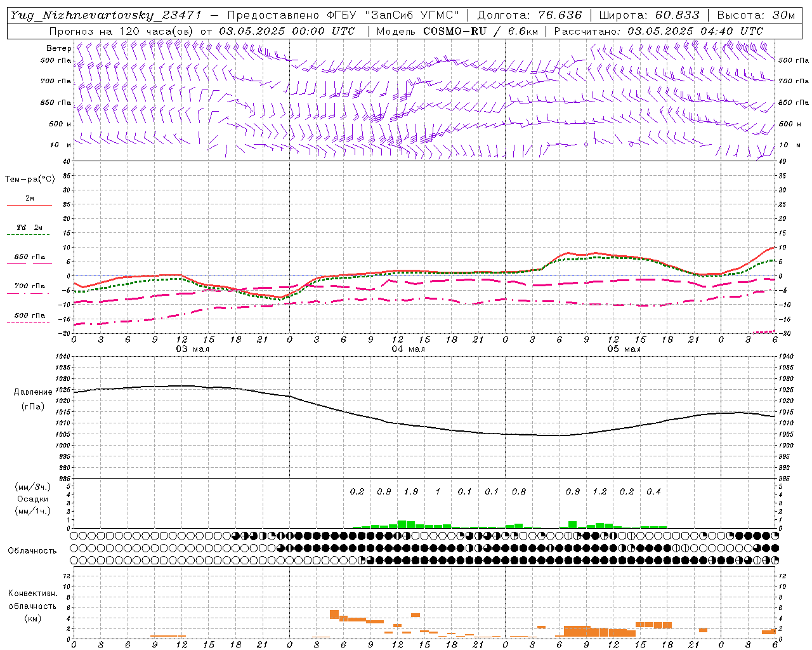Click the Широта: 60.833 header value

coord(649,15)
